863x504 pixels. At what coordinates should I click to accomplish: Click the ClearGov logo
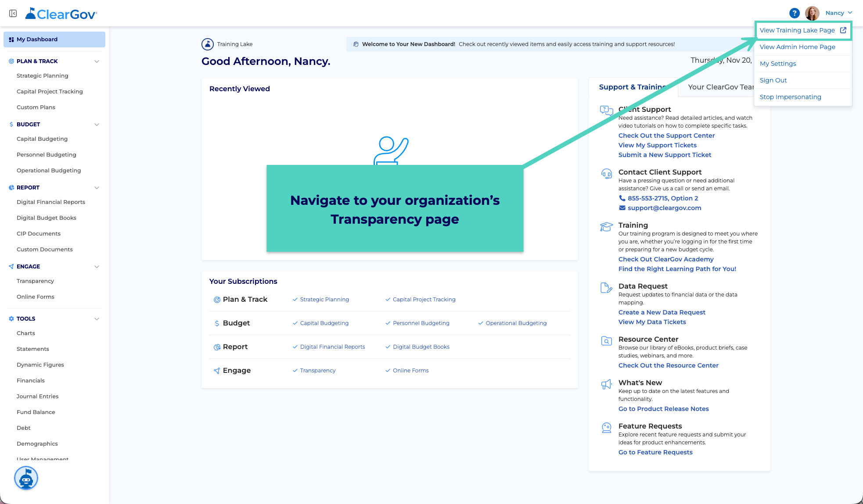point(61,14)
